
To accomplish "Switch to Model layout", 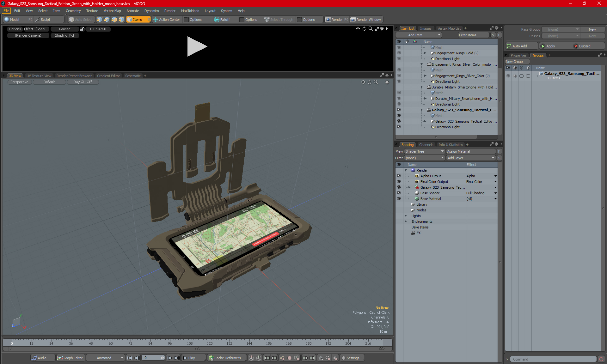I will point(18,20).
